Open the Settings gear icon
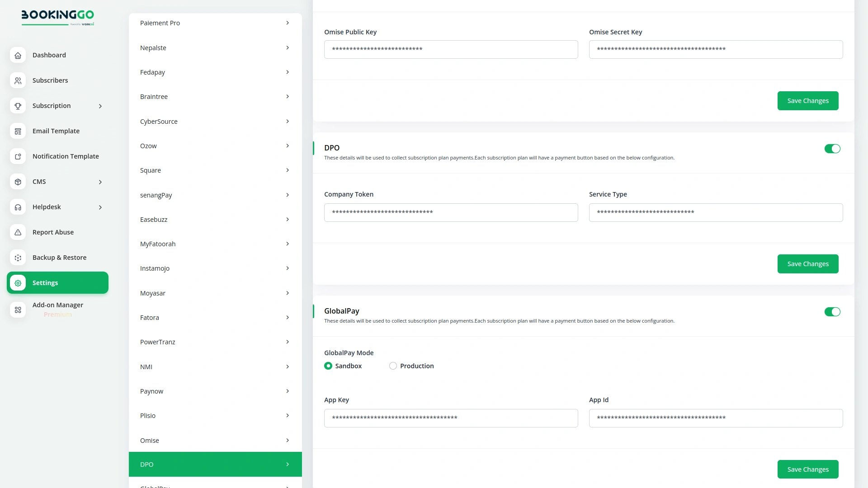Image resolution: width=868 pixels, height=488 pixels. pos(18,283)
